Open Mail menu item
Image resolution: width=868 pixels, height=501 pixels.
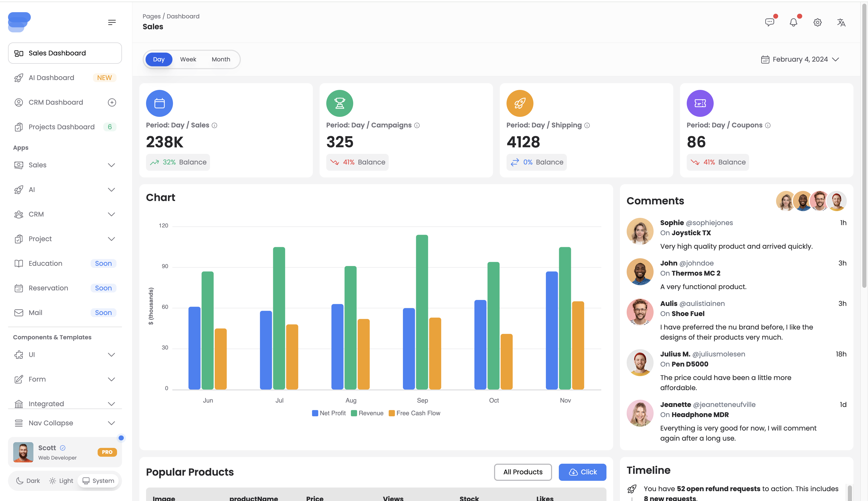tap(65, 313)
